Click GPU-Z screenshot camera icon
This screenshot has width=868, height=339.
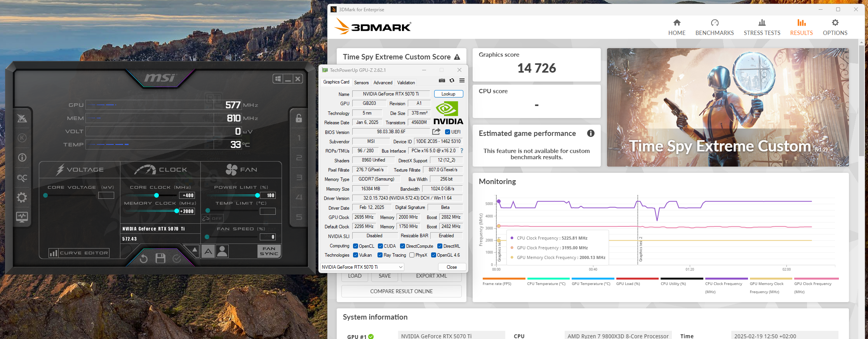tap(442, 81)
